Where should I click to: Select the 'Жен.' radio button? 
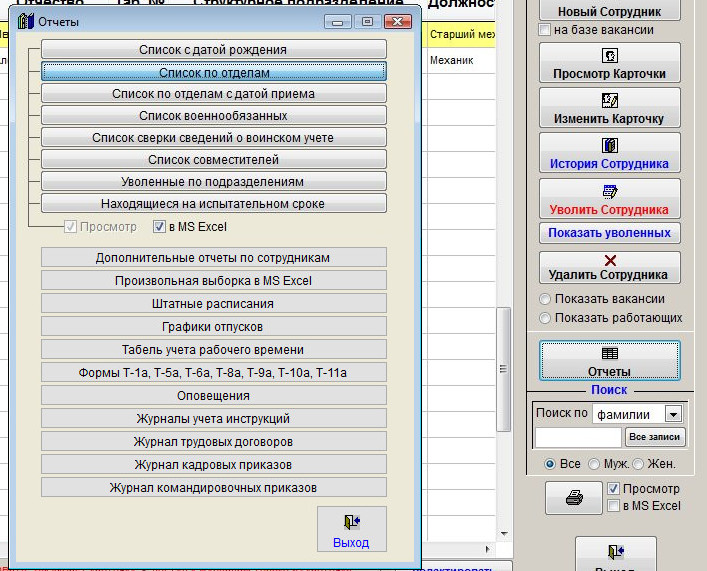638,464
